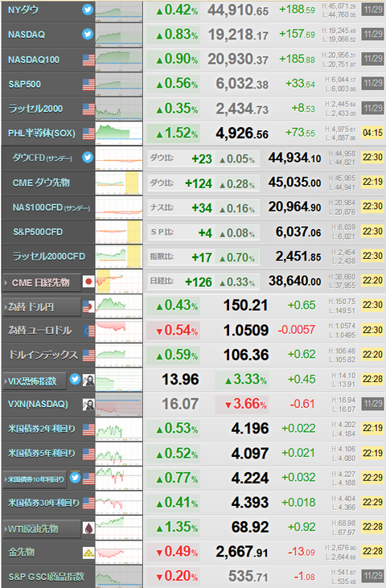This screenshot has height=588, width=386.
Task: Open the S&P500 link
Action: tap(24, 84)
